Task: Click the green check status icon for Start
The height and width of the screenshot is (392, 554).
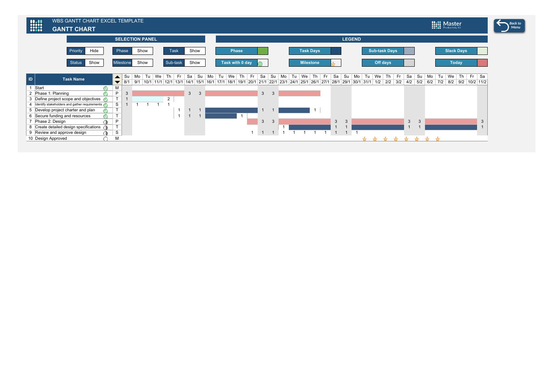Action: tap(105, 88)
